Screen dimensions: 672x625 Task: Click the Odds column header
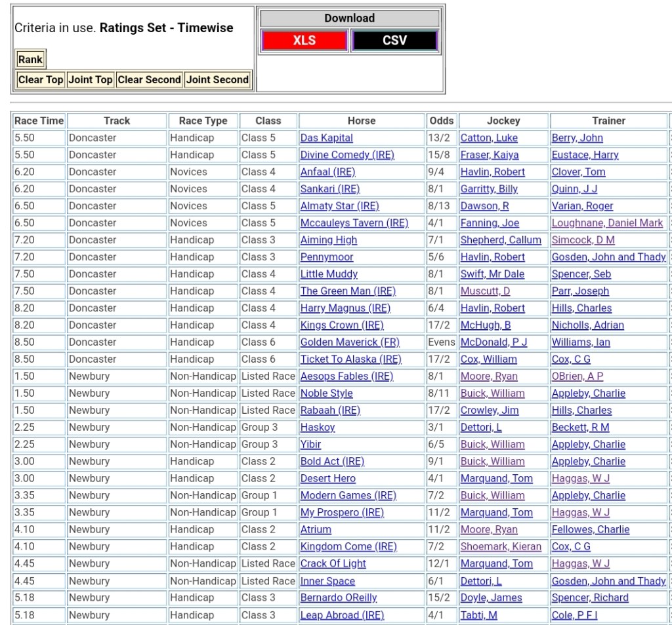coord(442,121)
